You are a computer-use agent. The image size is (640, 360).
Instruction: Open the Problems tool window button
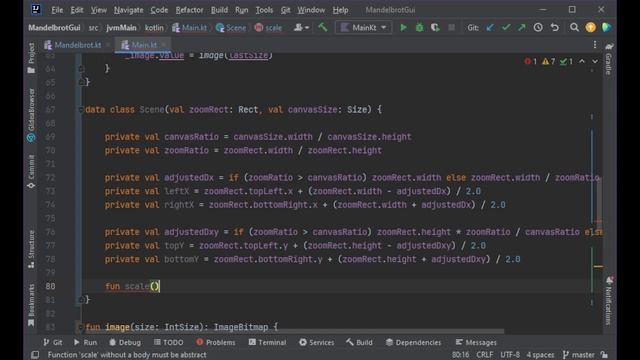(216, 342)
